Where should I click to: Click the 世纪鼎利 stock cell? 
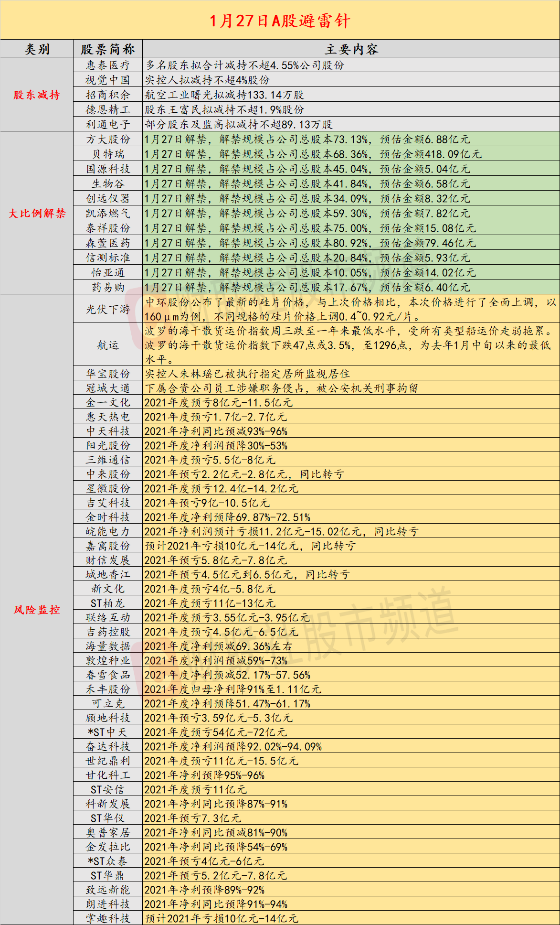point(108,761)
